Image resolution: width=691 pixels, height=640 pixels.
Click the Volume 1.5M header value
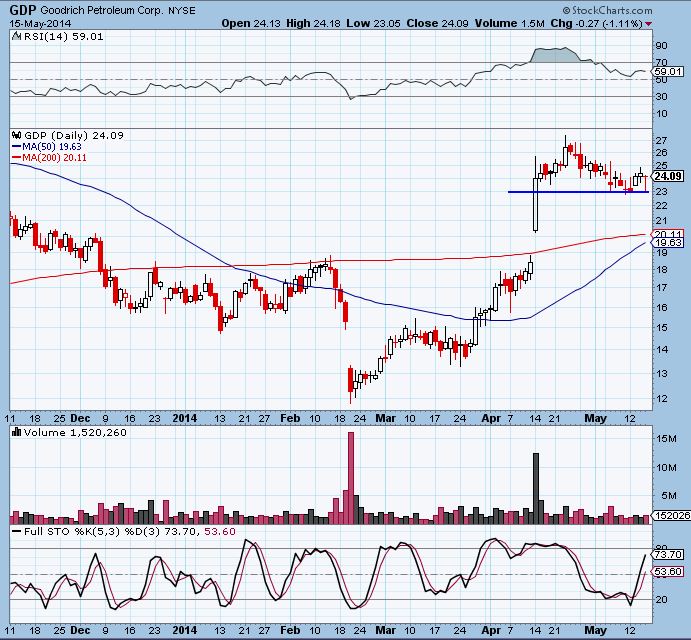pos(509,23)
